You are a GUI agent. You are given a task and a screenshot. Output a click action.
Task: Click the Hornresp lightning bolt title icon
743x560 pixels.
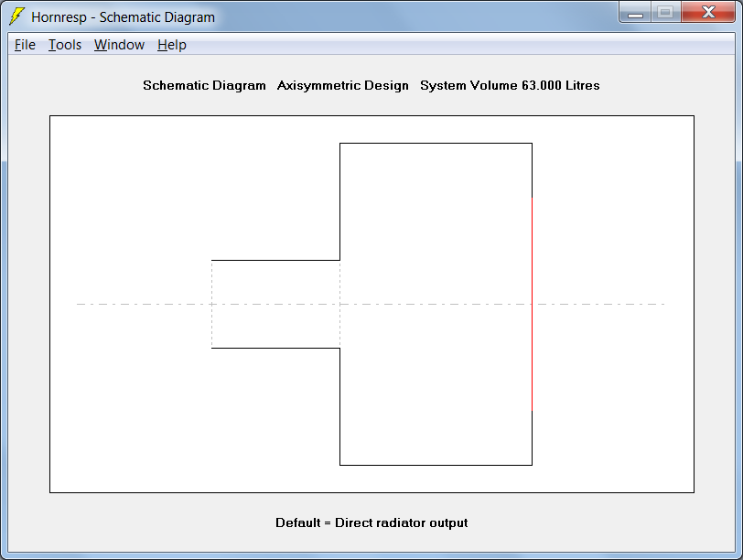click(17, 16)
